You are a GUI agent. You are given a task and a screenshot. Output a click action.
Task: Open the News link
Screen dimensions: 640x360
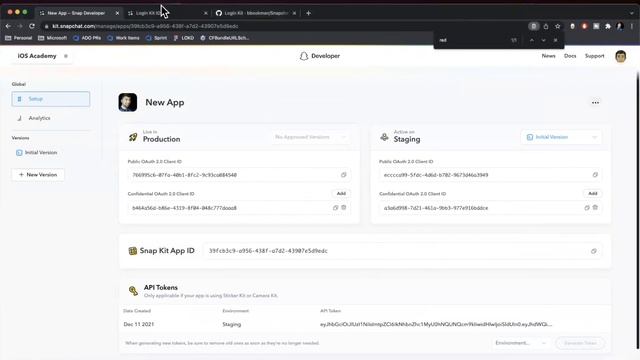click(548, 56)
